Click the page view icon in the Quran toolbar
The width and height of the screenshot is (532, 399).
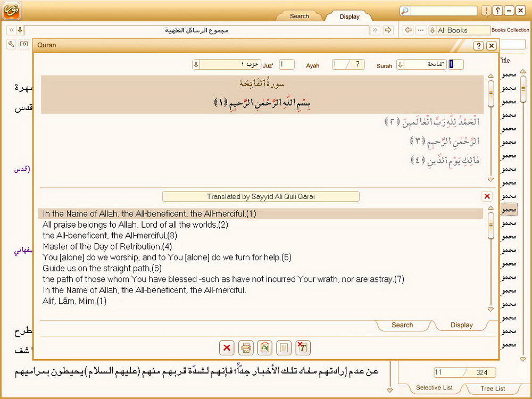click(x=284, y=348)
